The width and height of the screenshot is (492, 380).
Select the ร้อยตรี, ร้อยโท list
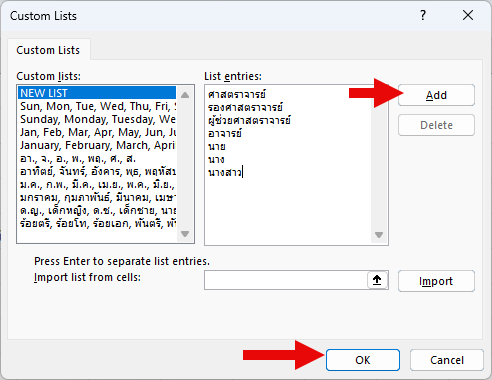click(97, 223)
